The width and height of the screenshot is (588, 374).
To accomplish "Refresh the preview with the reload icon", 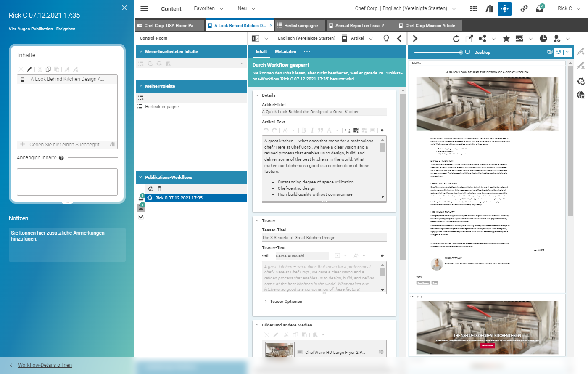I will point(456,38).
